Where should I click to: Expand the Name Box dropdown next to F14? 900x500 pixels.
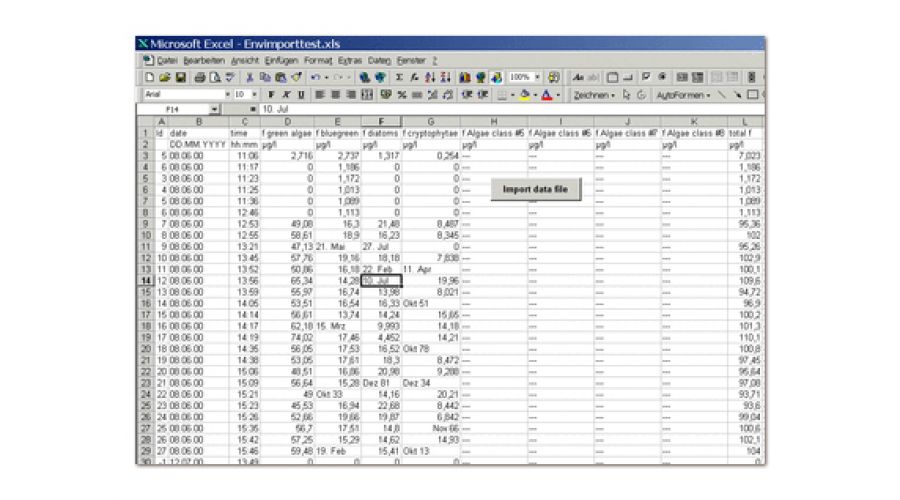pos(214,109)
